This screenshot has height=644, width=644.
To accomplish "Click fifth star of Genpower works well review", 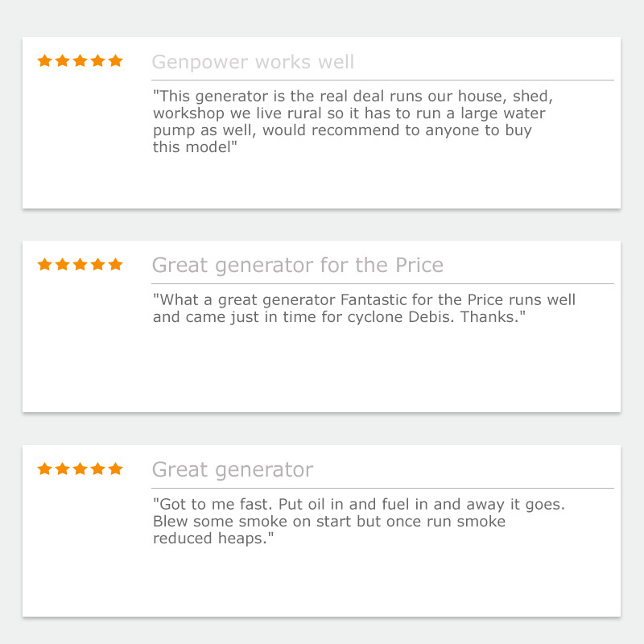I will [116, 60].
